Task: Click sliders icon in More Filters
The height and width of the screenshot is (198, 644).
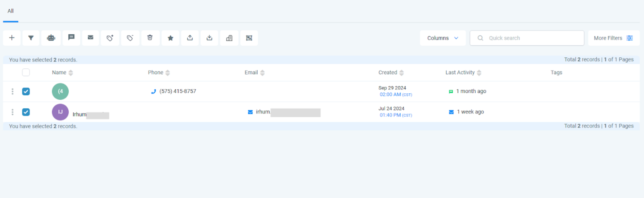Action: tap(630, 38)
